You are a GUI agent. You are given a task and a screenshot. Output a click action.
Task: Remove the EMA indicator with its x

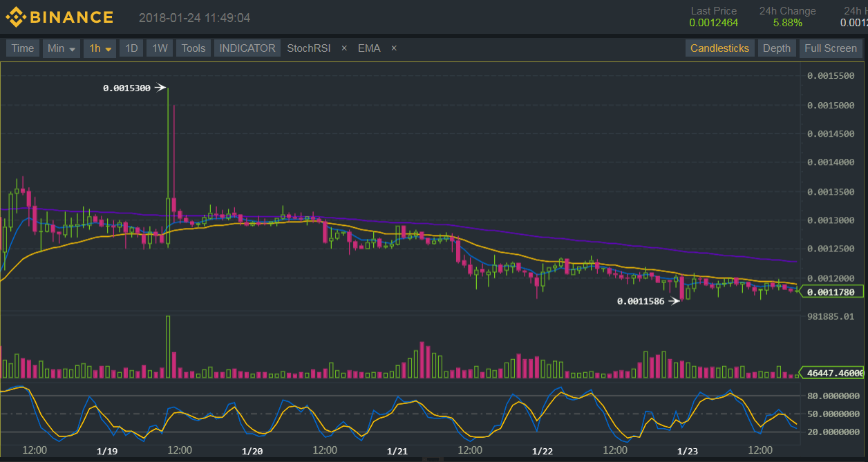(x=394, y=48)
